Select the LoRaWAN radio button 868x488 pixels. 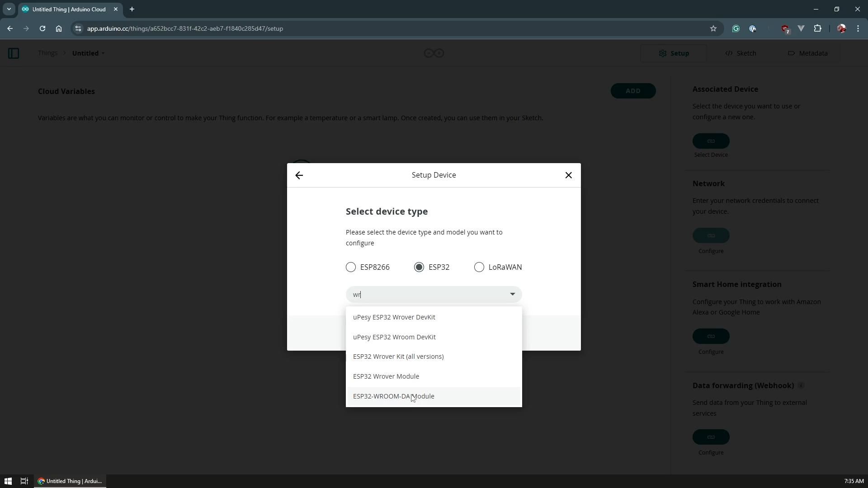click(x=479, y=267)
